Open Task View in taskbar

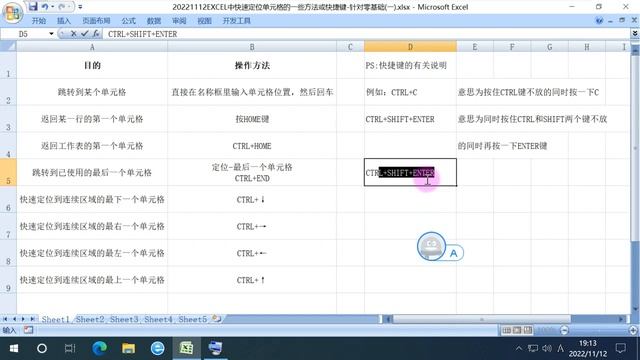[70, 348]
